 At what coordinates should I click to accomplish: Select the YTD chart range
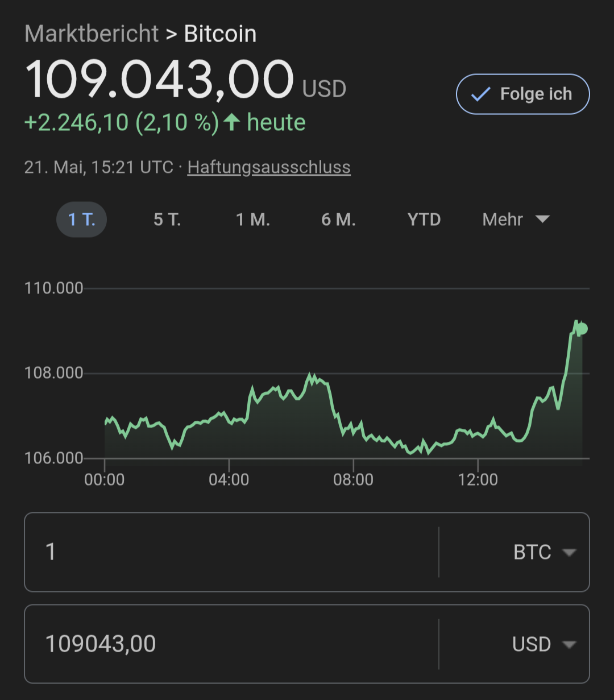424,219
